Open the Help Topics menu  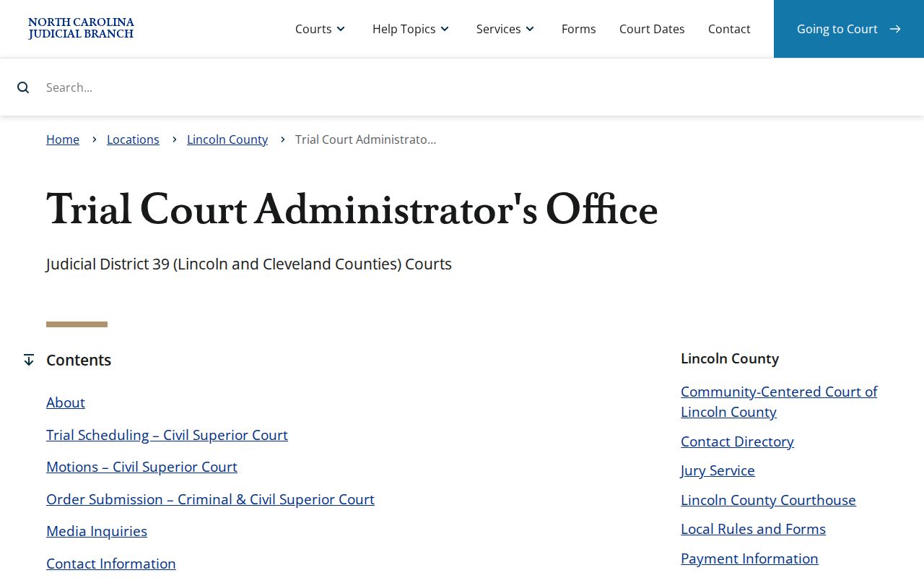411,29
